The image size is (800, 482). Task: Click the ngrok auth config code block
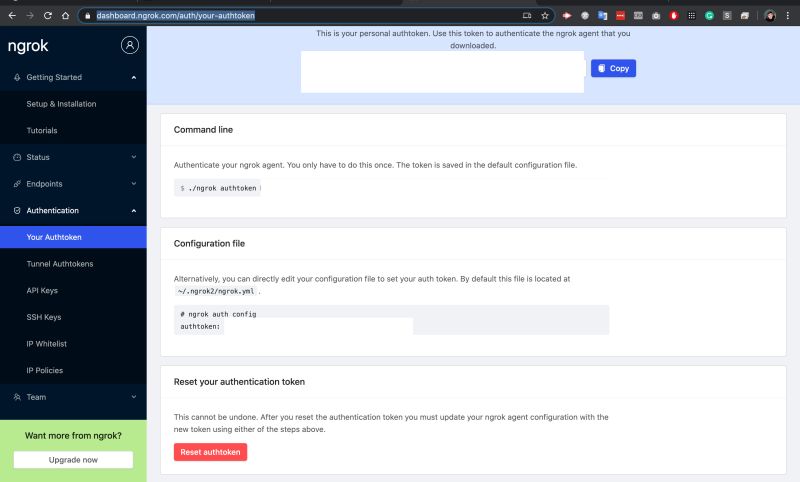pos(391,320)
